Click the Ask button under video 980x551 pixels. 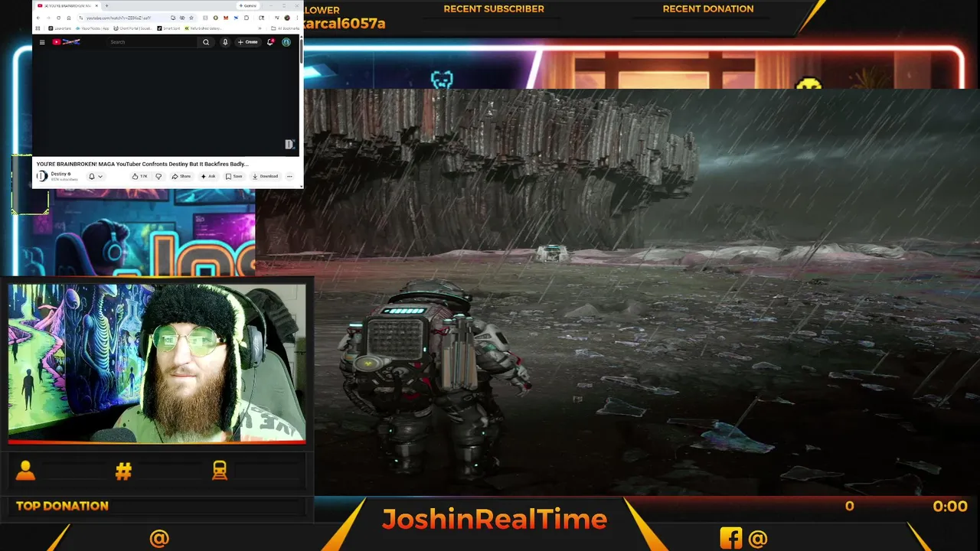208,177
